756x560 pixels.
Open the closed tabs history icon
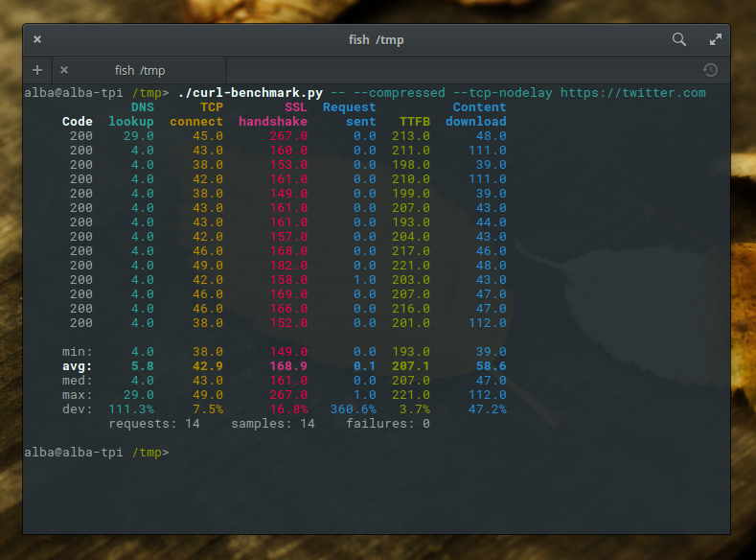(710, 70)
